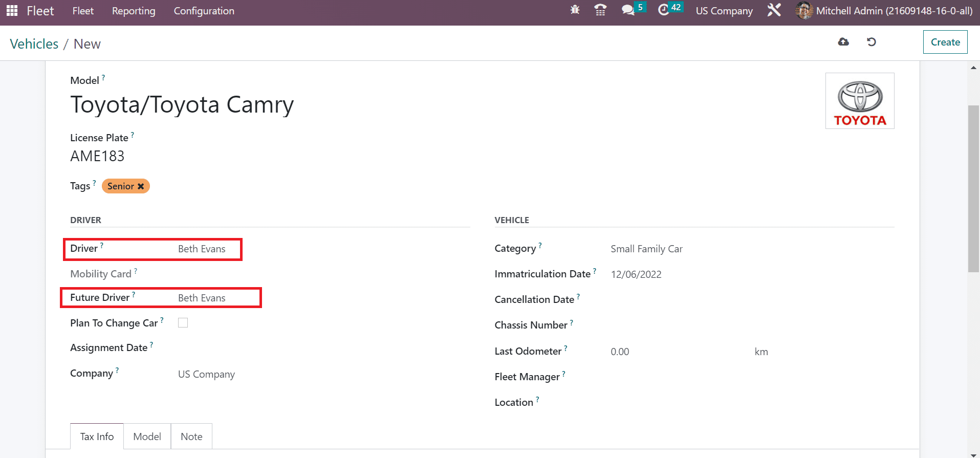Show help tooltip for Future Driver
Image resolution: width=980 pixels, height=458 pixels.
coord(134,294)
